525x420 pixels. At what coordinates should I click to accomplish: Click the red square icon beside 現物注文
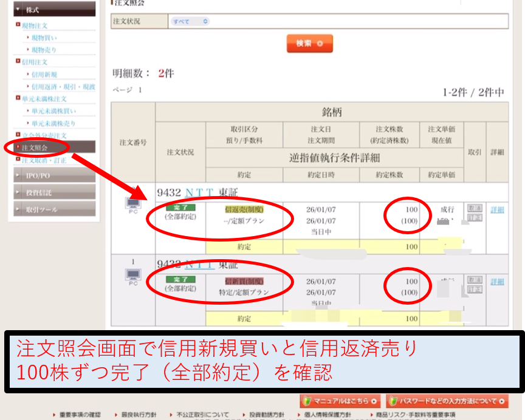coord(18,25)
